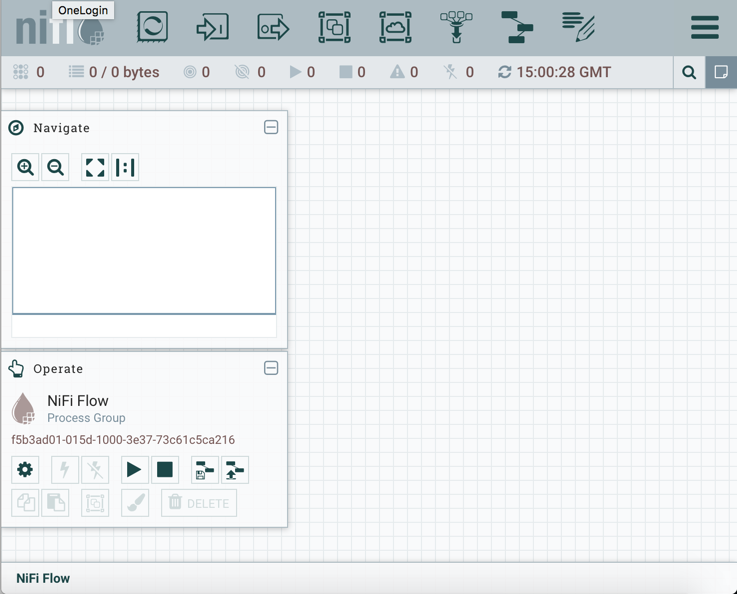Image resolution: width=737 pixels, height=594 pixels.
Task: Click the zoom in button
Action: (x=26, y=168)
